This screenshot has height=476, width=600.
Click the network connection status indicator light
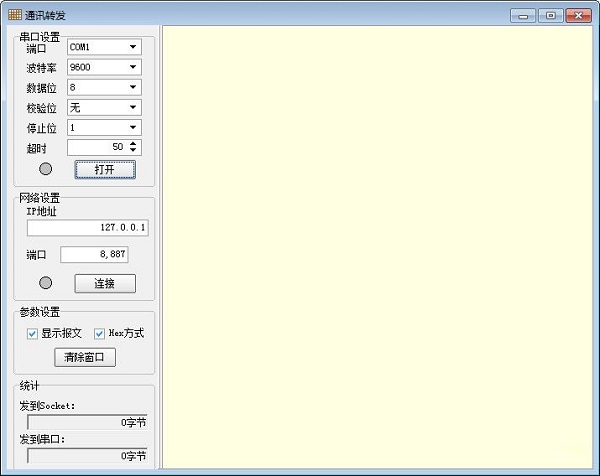45,283
